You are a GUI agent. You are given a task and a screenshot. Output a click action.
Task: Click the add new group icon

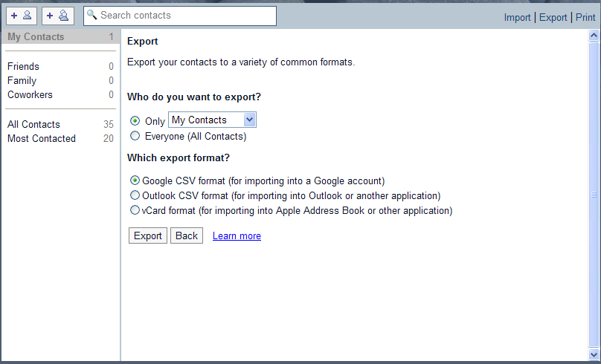tap(58, 16)
